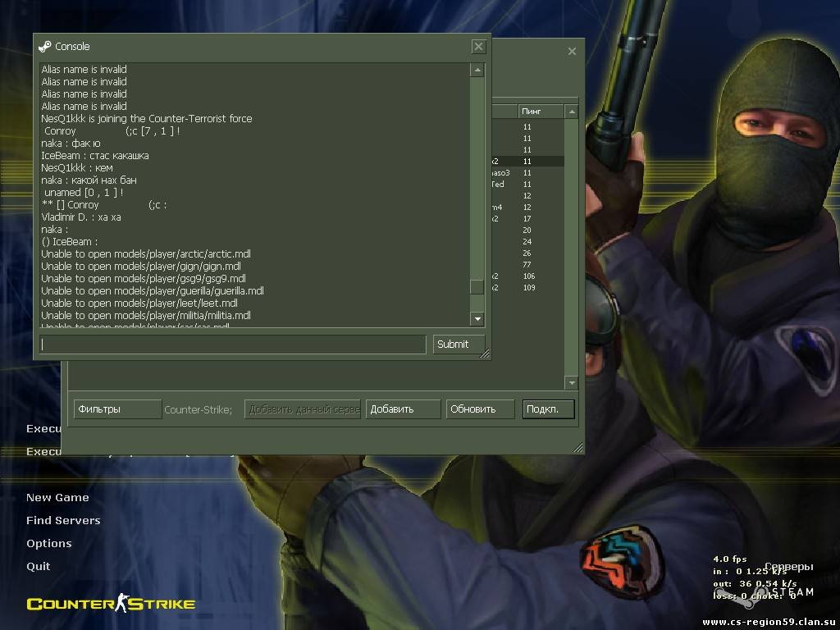Click line 'Unable to open models/player/arctic/arctic.mdl'
Screen dimensions: 840x630
146,254
